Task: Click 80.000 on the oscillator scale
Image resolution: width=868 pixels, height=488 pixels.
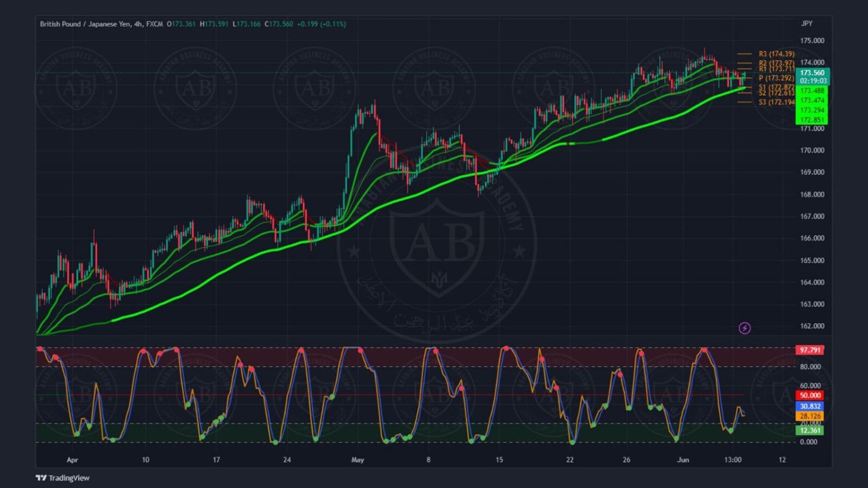Action: pos(810,367)
